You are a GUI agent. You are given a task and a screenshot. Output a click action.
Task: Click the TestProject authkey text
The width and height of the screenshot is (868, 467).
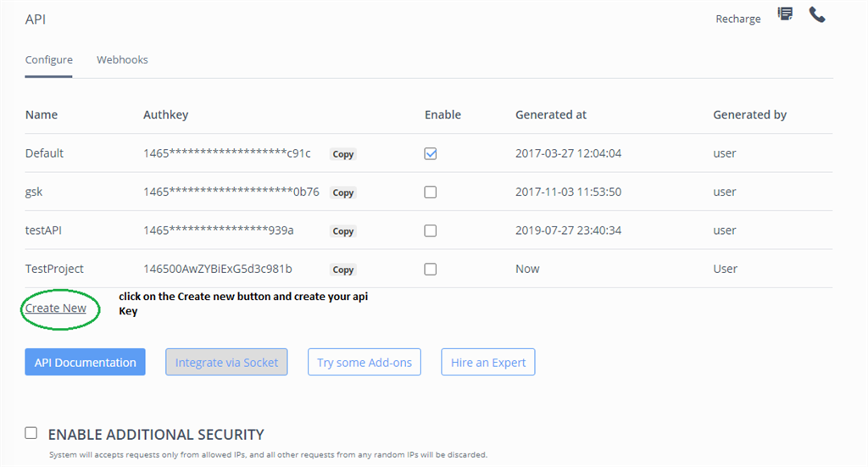pos(218,269)
